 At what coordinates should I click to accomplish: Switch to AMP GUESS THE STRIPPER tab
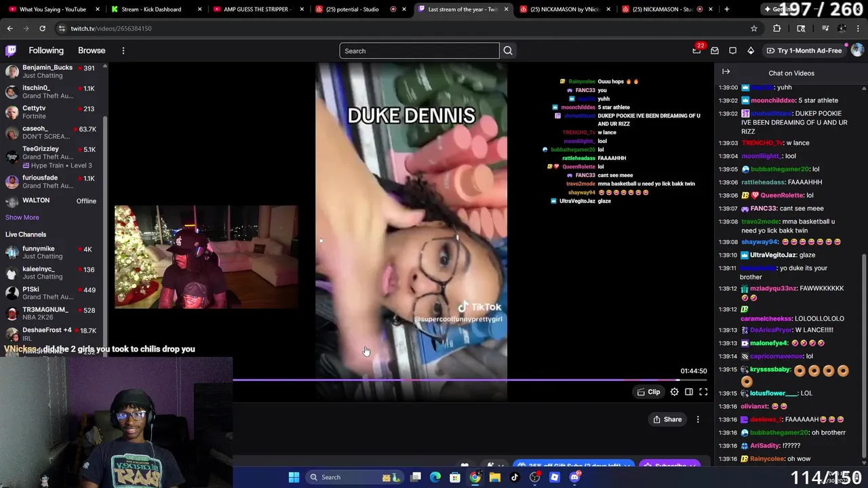(258, 9)
